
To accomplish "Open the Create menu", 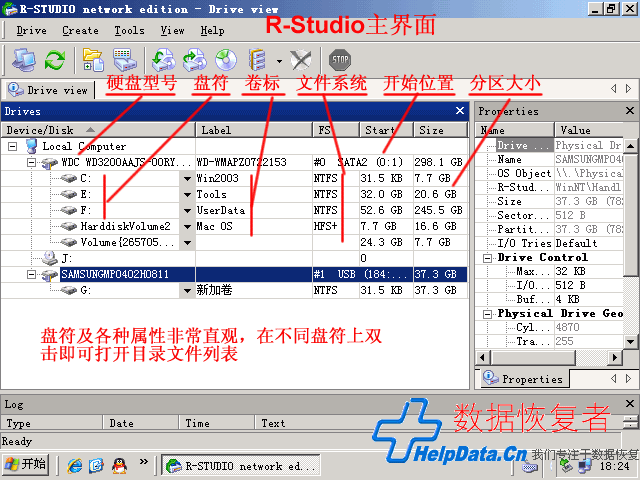I will [80, 30].
